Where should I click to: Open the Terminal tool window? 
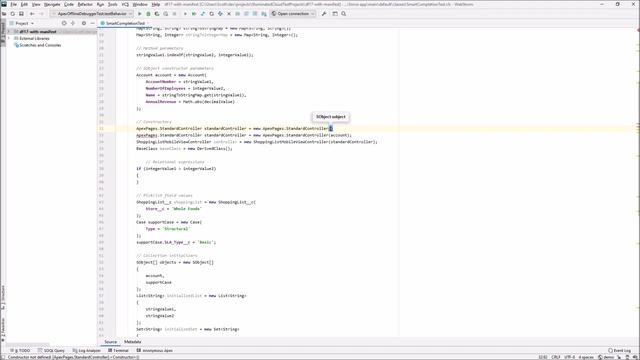pyautogui.click(x=118, y=351)
